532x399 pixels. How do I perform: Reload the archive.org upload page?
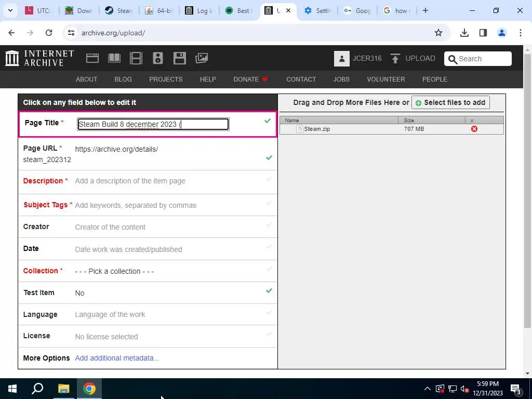(x=49, y=33)
